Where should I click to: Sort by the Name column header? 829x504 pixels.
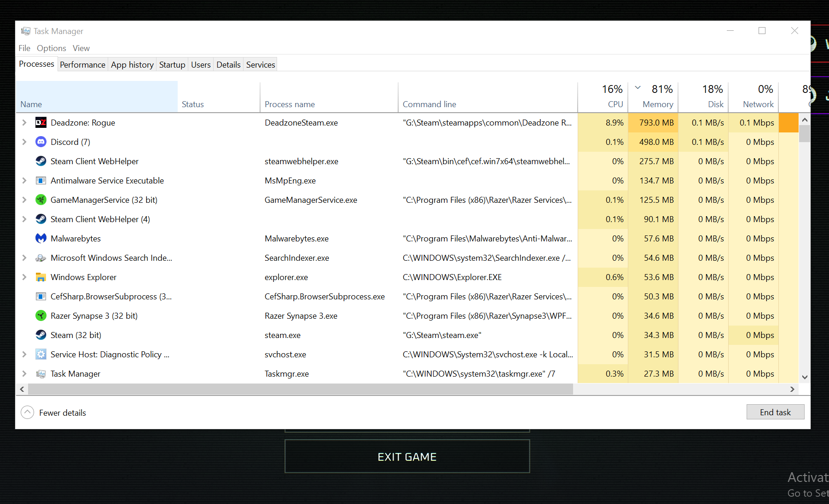point(97,97)
